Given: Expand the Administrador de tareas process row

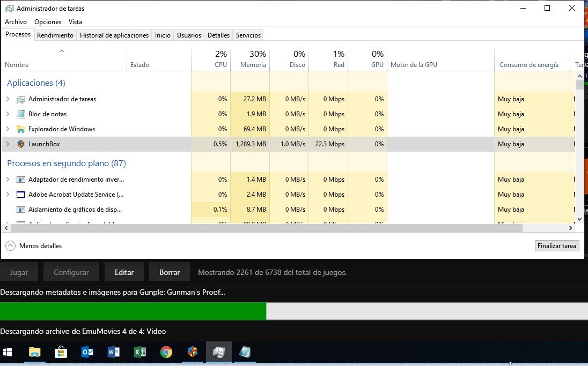Looking at the screenshot, I should (x=8, y=99).
